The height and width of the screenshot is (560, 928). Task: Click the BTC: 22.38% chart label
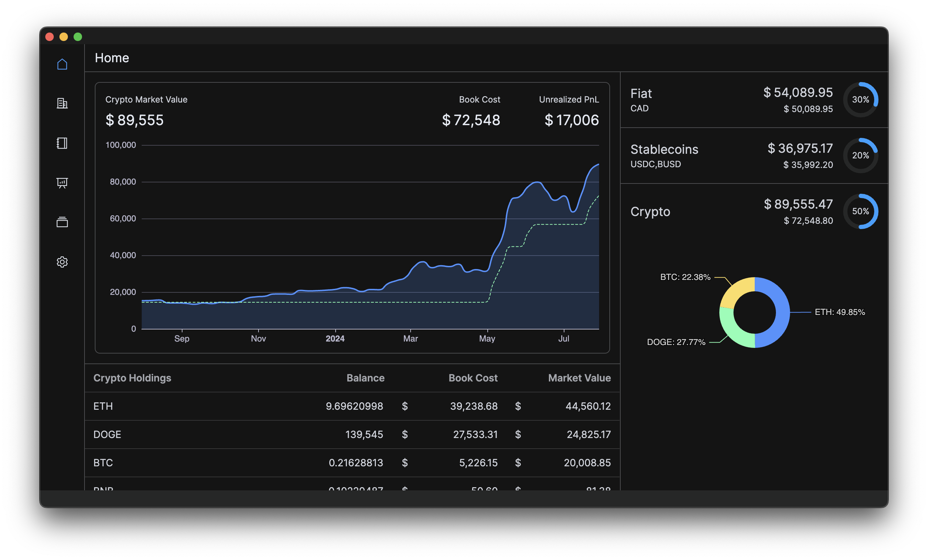[685, 277]
